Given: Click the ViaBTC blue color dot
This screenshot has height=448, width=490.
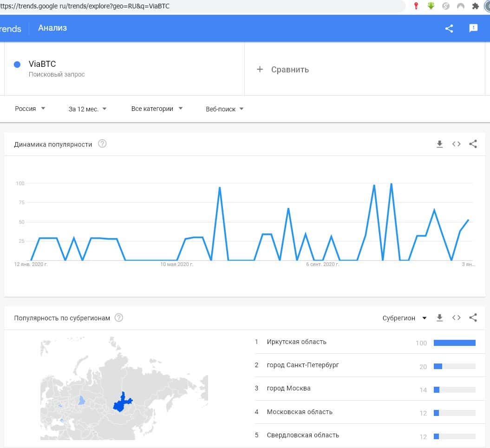Looking at the screenshot, I should coord(17,65).
